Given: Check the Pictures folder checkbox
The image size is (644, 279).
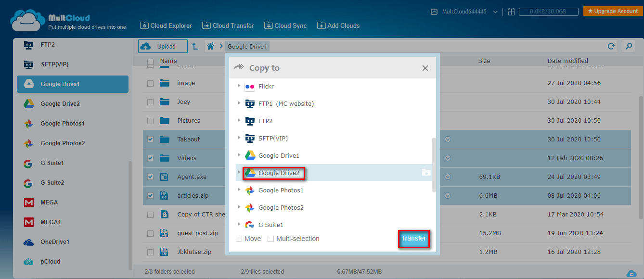Looking at the screenshot, I should click(151, 121).
